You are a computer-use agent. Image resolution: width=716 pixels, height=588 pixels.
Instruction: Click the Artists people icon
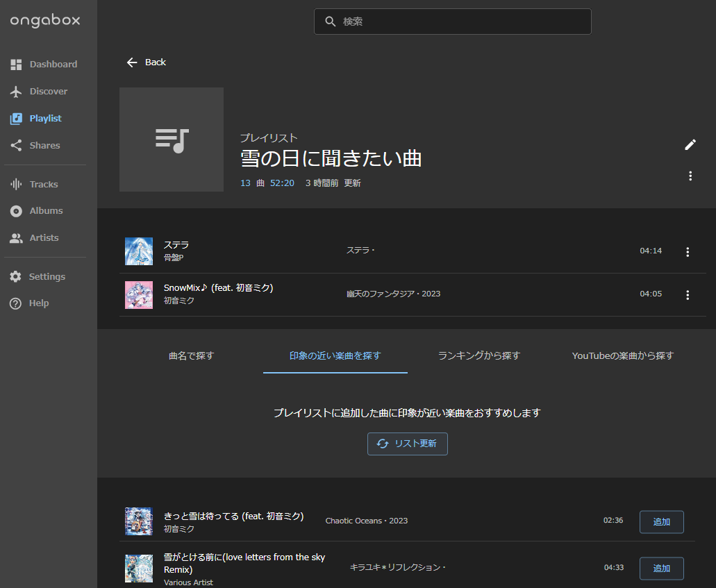coord(15,237)
